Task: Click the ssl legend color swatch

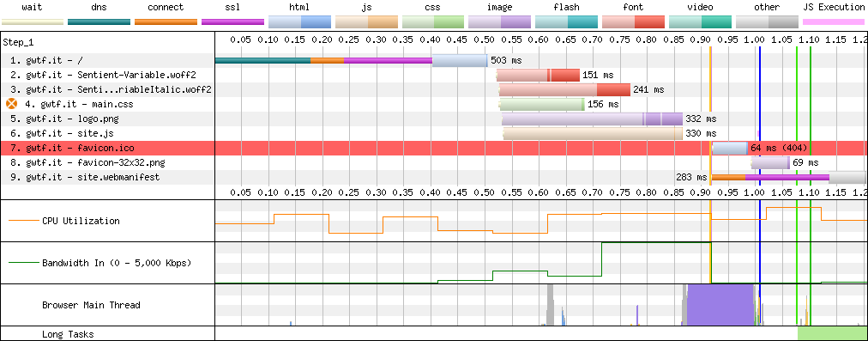Action: [233, 22]
